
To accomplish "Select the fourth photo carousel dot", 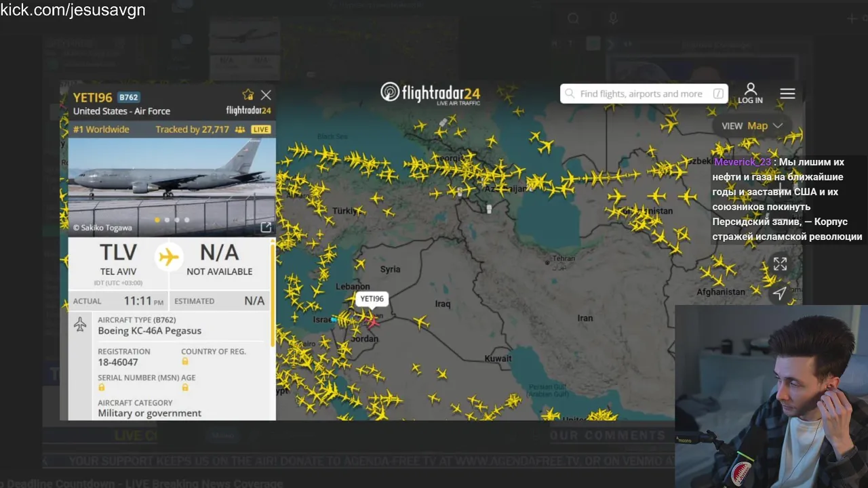I will pyautogui.click(x=186, y=220).
